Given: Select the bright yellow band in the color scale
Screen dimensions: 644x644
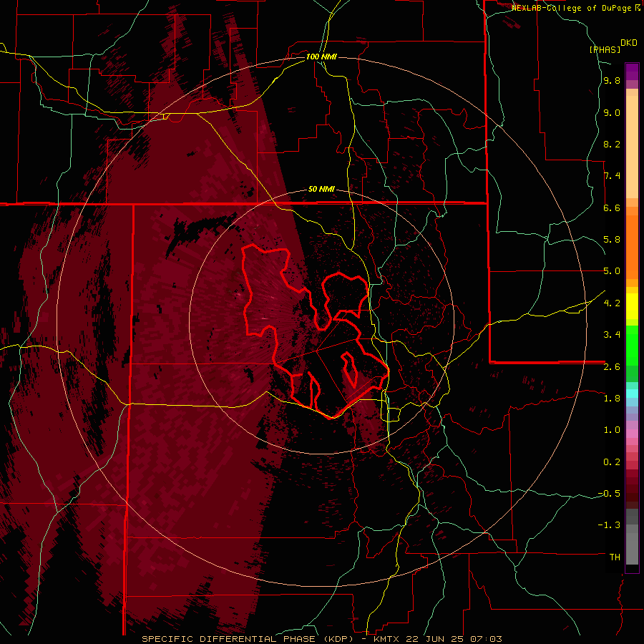Looking at the screenshot, I should 632,306.
